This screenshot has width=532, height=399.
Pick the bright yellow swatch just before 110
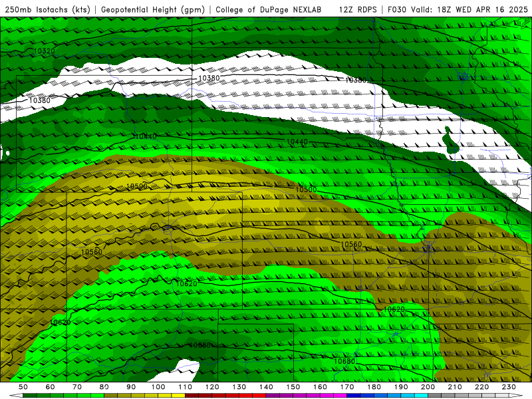coord(178,396)
